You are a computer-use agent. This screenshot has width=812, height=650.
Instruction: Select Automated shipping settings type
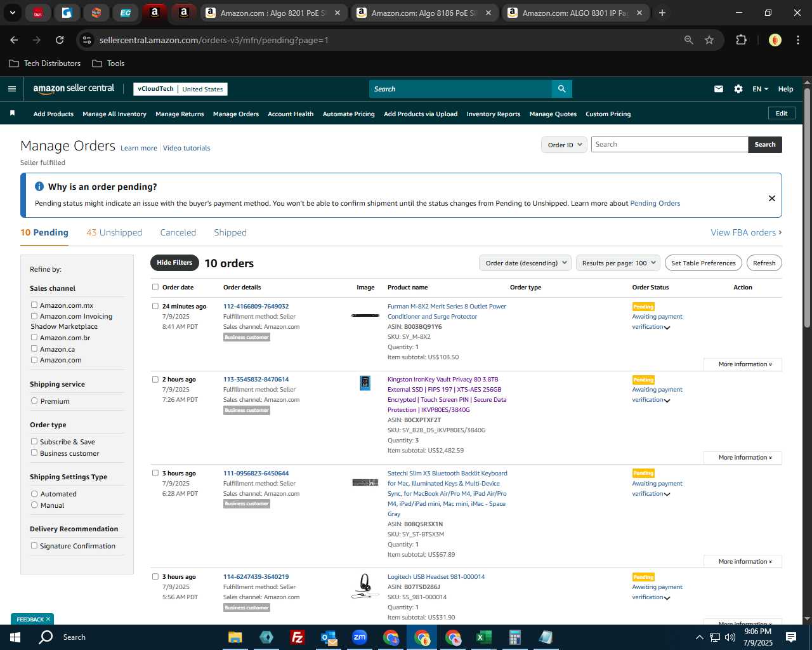pos(34,493)
